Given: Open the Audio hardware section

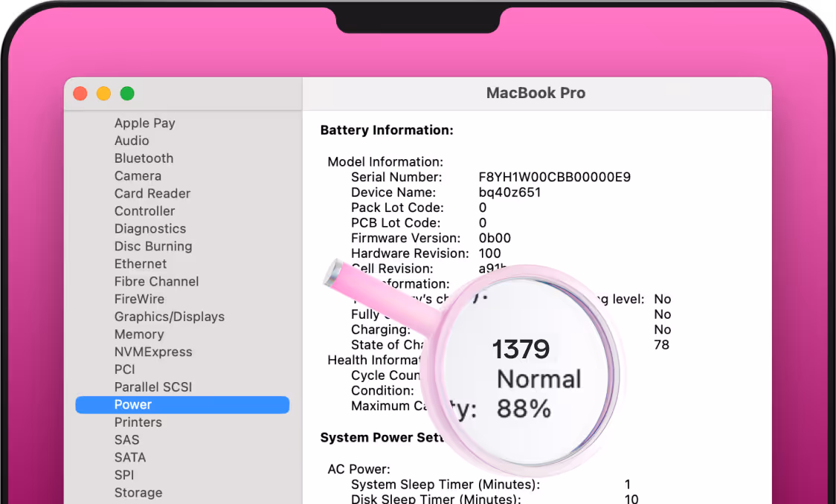Looking at the screenshot, I should (x=132, y=140).
